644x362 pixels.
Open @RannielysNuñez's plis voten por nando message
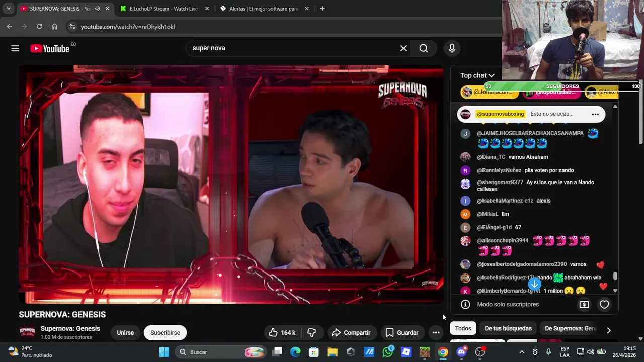pyautogui.click(x=534, y=170)
